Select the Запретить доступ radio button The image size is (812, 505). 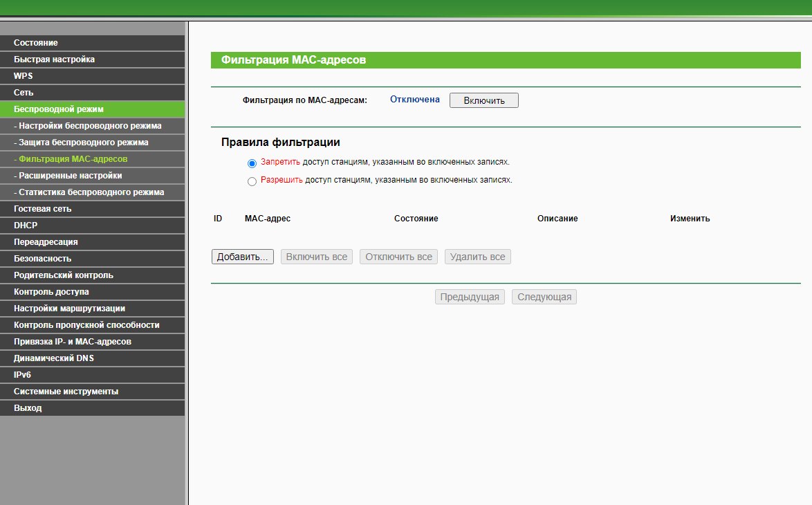click(252, 164)
